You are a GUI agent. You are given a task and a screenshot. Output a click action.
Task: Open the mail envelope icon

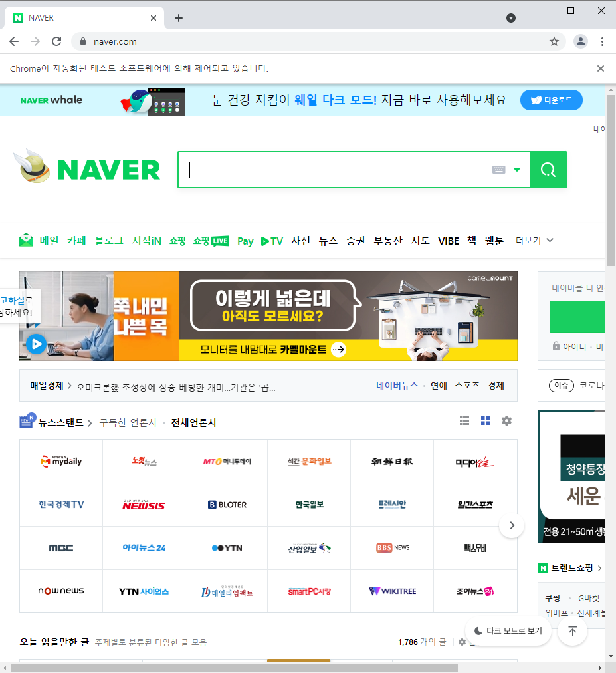pyautogui.click(x=26, y=240)
